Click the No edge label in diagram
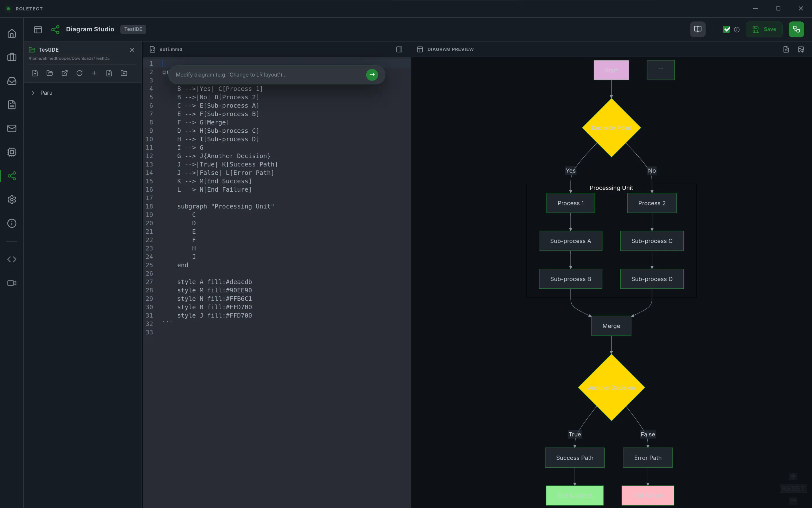This screenshot has height=508, width=812. pos(652,171)
